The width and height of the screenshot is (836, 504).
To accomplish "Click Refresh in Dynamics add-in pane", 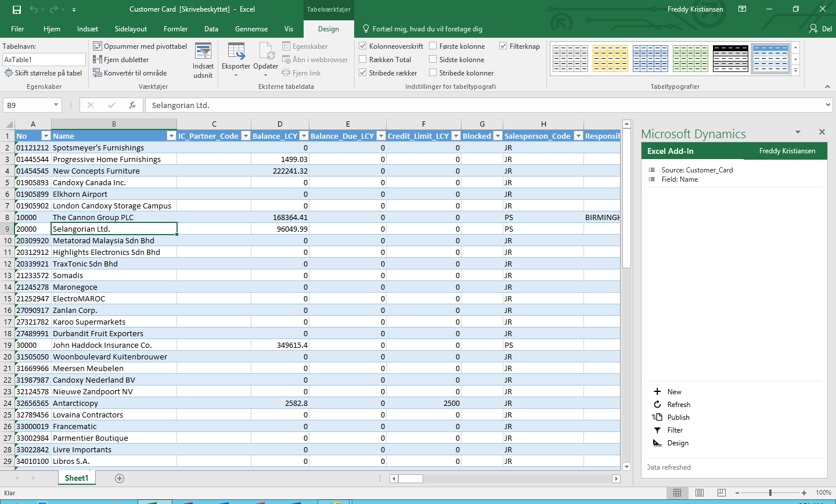I will [x=678, y=405].
